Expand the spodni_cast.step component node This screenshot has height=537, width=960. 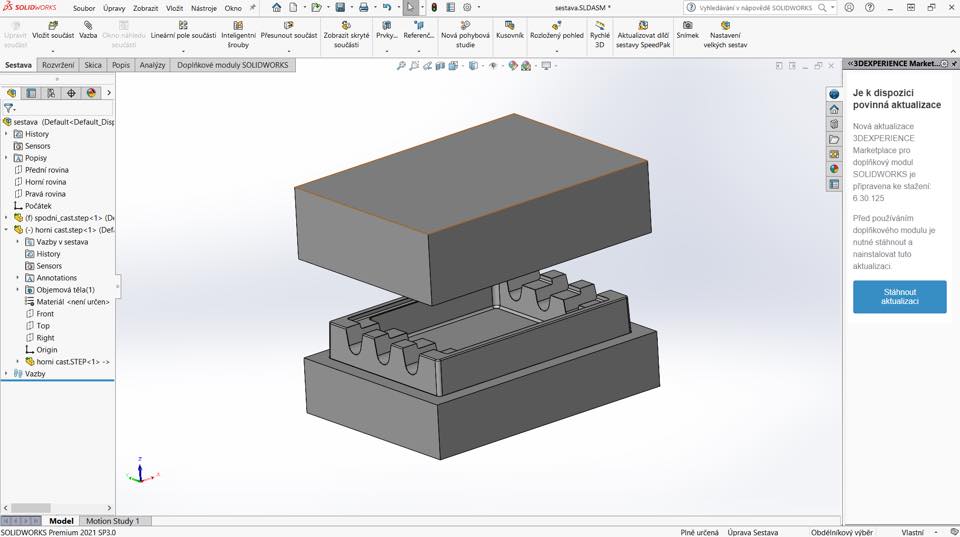(7, 218)
